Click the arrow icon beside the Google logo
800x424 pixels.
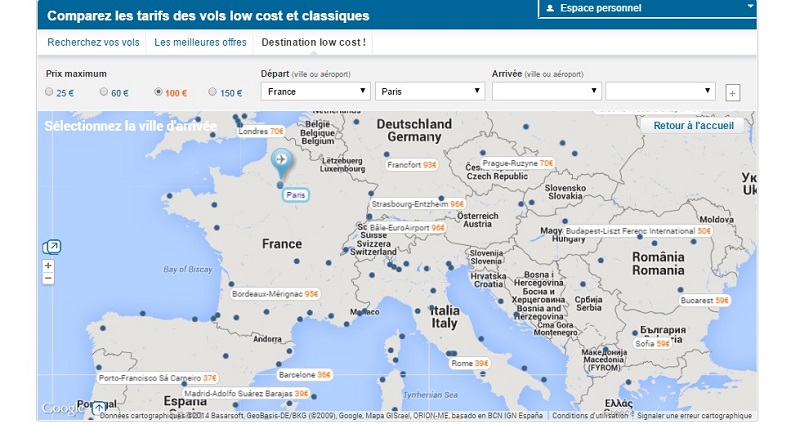coord(98,408)
